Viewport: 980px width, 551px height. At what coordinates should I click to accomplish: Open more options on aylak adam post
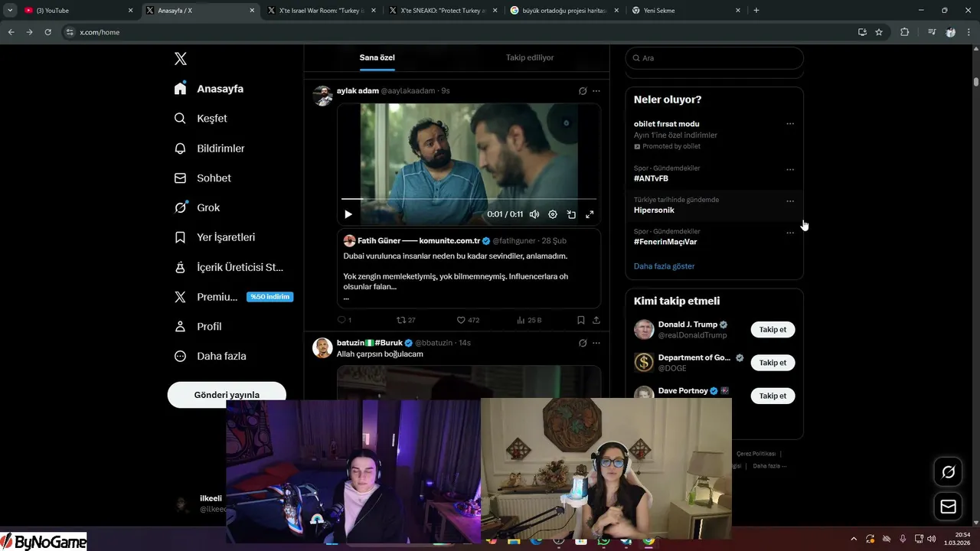click(596, 91)
